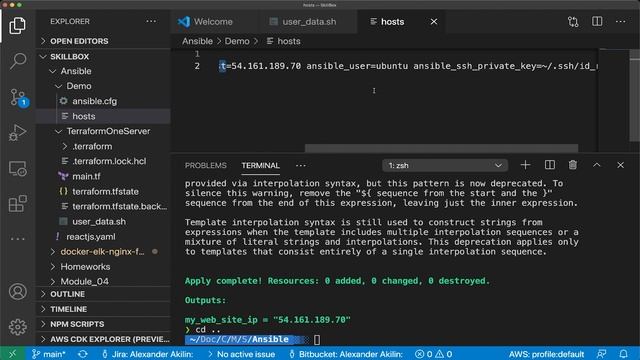The width and height of the screenshot is (640, 360).
Task: Open the Explorer view in activity bar
Action: [17, 25]
